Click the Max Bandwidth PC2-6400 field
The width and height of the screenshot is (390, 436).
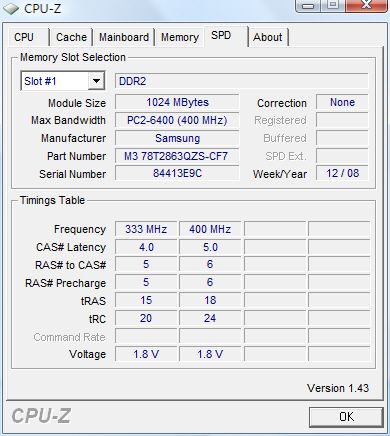click(x=177, y=120)
